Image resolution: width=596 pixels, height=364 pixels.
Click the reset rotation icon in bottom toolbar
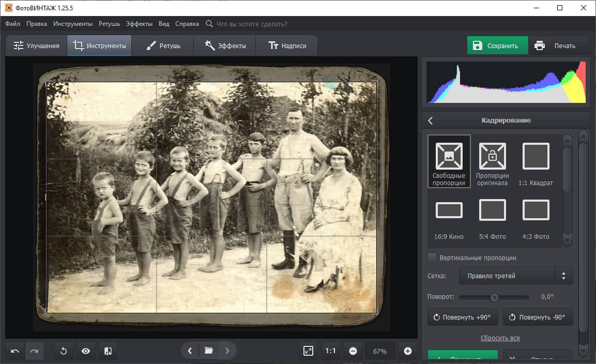click(64, 351)
